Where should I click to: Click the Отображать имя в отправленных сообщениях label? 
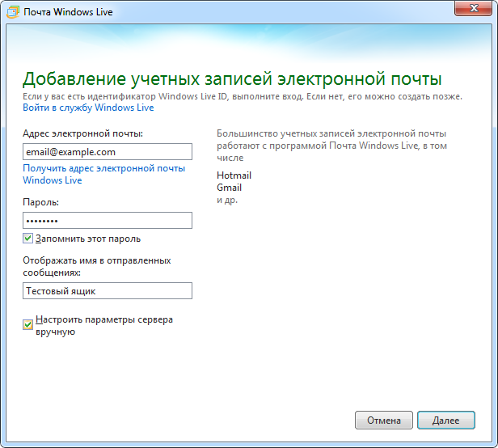(x=97, y=267)
